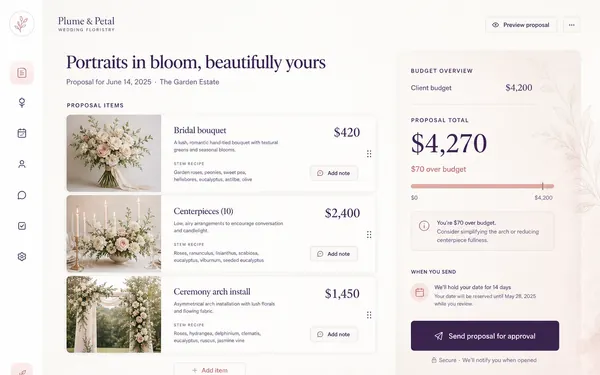Click the drag handle for Ceremony arch install

point(369,315)
